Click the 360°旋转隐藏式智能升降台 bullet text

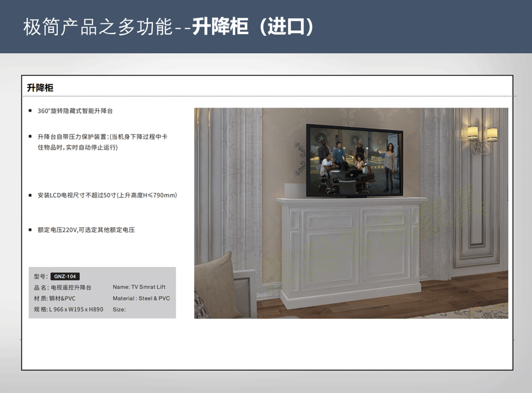(75, 111)
